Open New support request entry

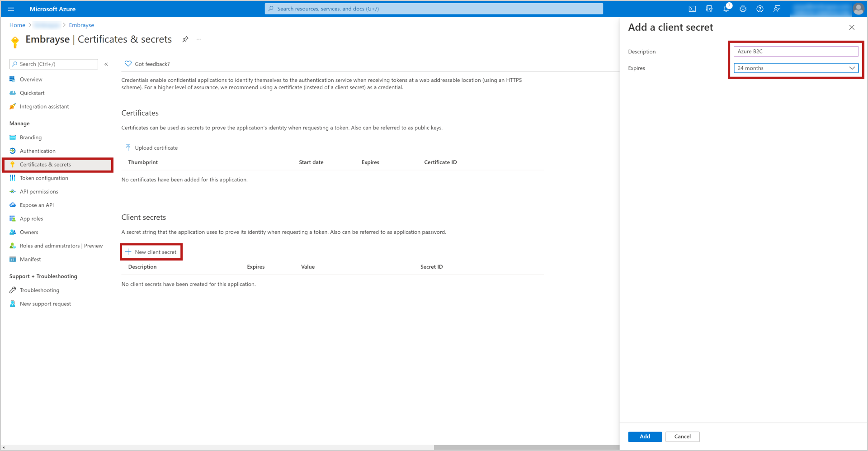pyautogui.click(x=45, y=304)
